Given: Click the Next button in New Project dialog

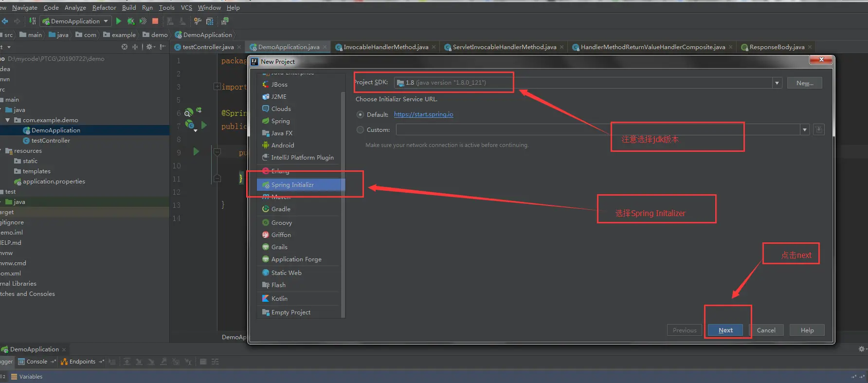Looking at the screenshot, I should point(725,330).
